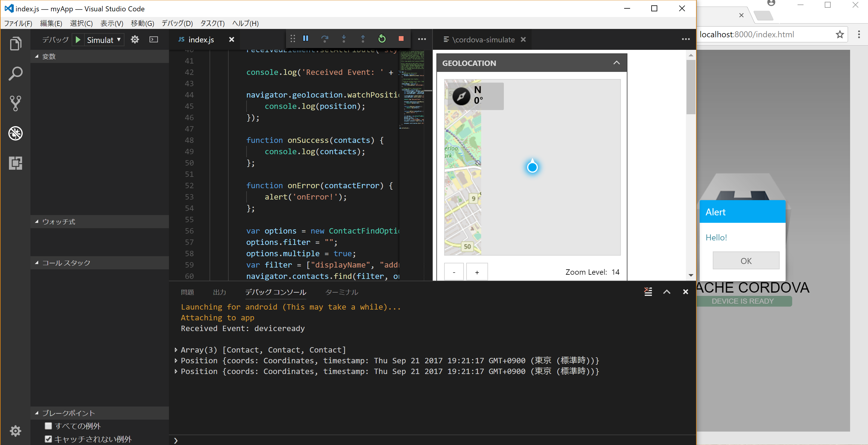Image resolution: width=868 pixels, height=445 pixels.
Task: Close the Chrome browser tab
Action: click(741, 15)
